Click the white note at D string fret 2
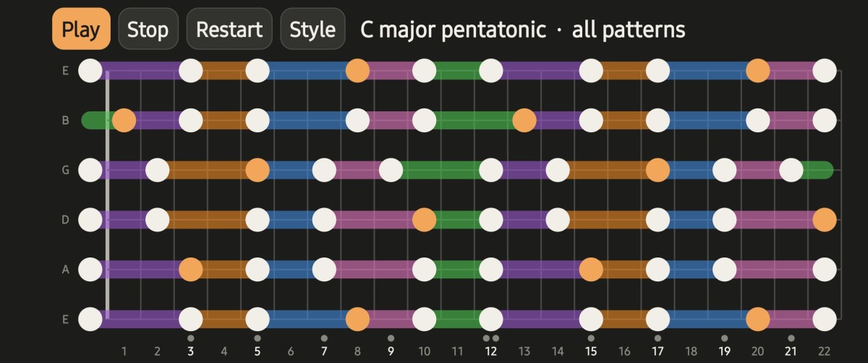868x363 pixels. [x=157, y=219]
